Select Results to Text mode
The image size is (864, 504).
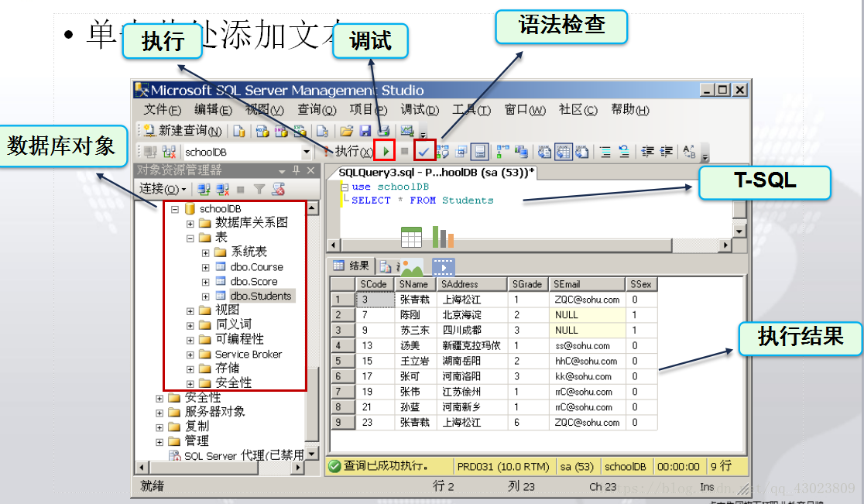click(544, 152)
